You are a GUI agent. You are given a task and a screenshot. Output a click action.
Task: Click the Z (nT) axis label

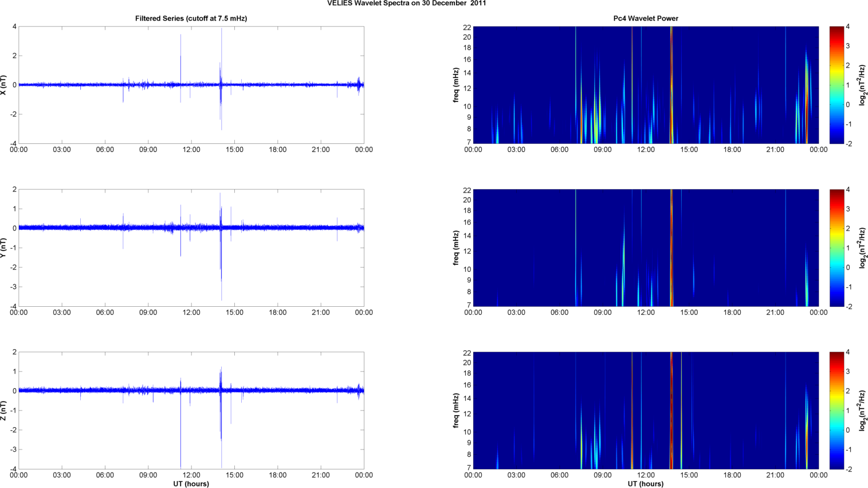4,411
